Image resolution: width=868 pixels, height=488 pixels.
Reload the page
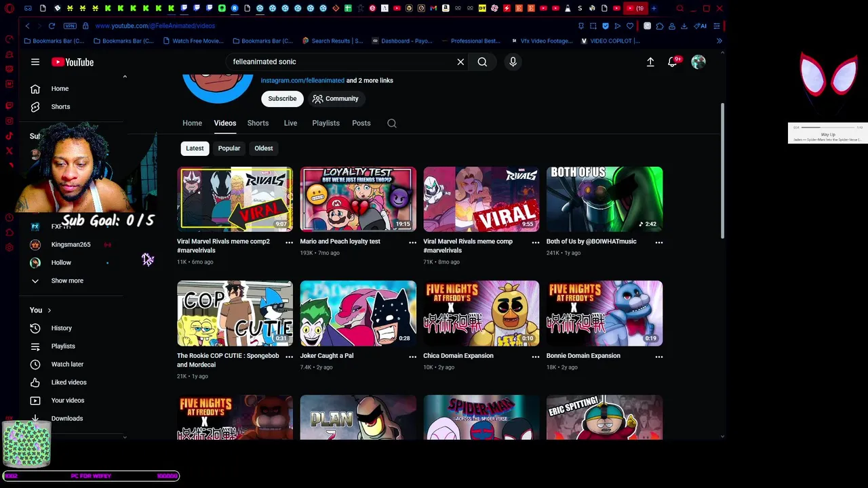click(x=52, y=26)
